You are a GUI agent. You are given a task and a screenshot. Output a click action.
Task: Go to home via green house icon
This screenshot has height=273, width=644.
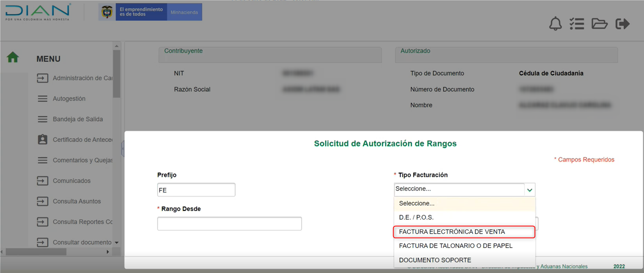(13, 58)
